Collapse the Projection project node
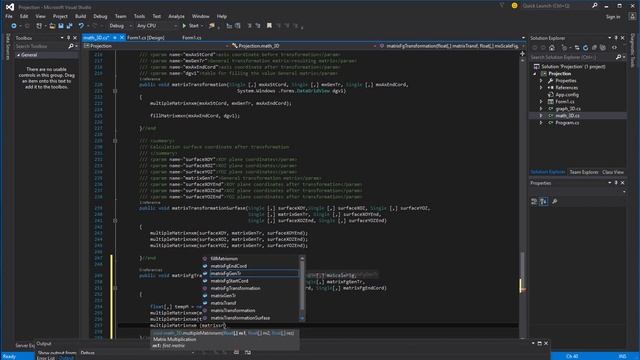The width and height of the screenshot is (640, 360). click(535, 74)
